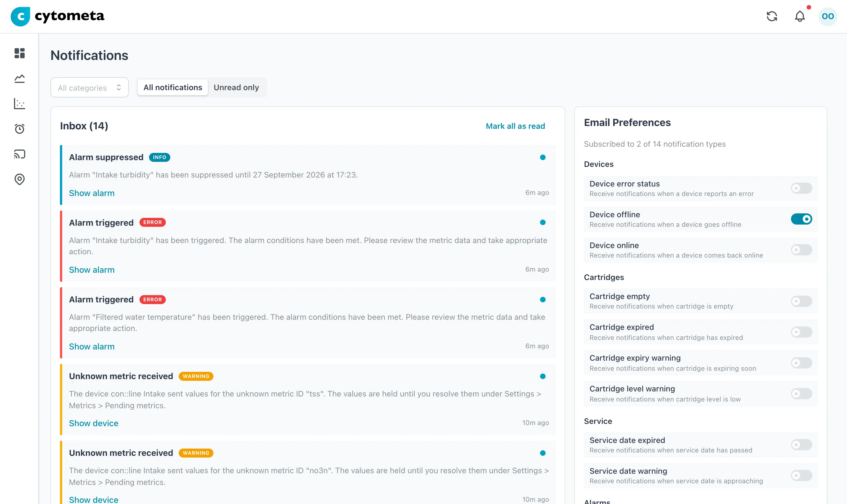
Task: Enable Device online email toggle
Action: pyautogui.click(x=801, y=250)
